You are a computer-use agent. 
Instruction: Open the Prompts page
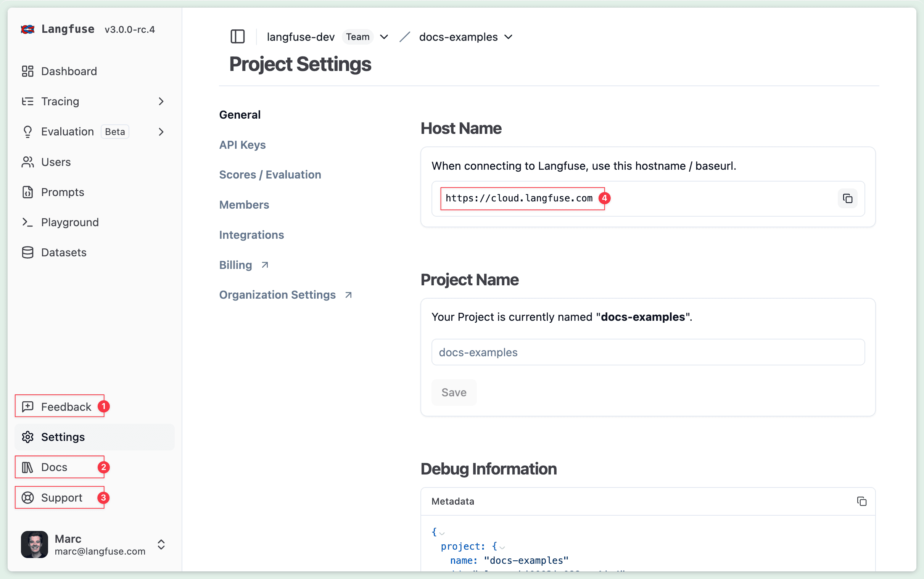[63, 192]
